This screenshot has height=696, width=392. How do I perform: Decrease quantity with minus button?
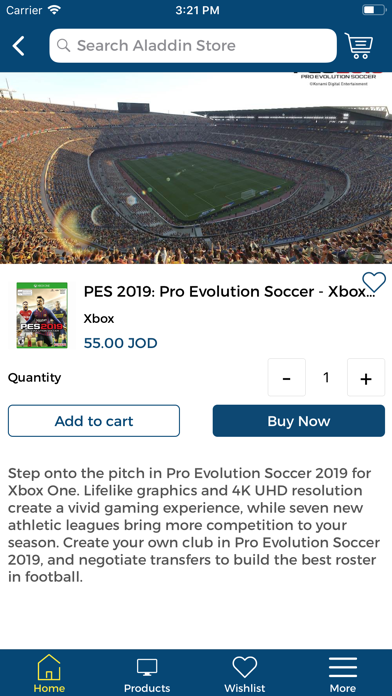pos(286,377)
